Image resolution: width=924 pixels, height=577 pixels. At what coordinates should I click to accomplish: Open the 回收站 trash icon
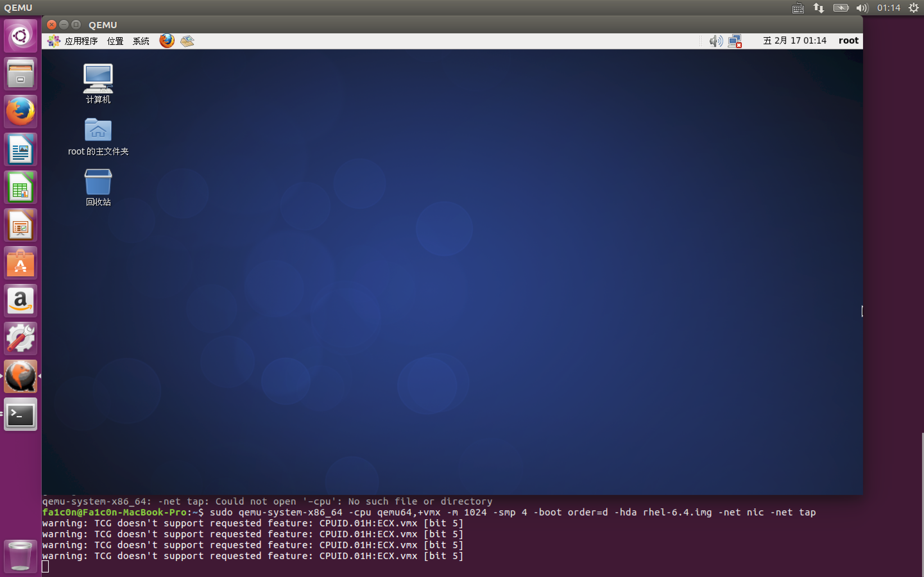[x=98, y=182]
